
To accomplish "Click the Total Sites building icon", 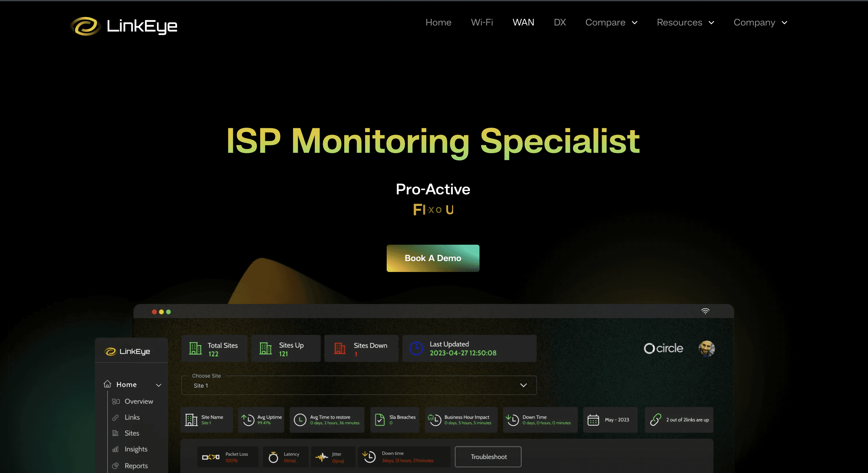I will (195, 348).
